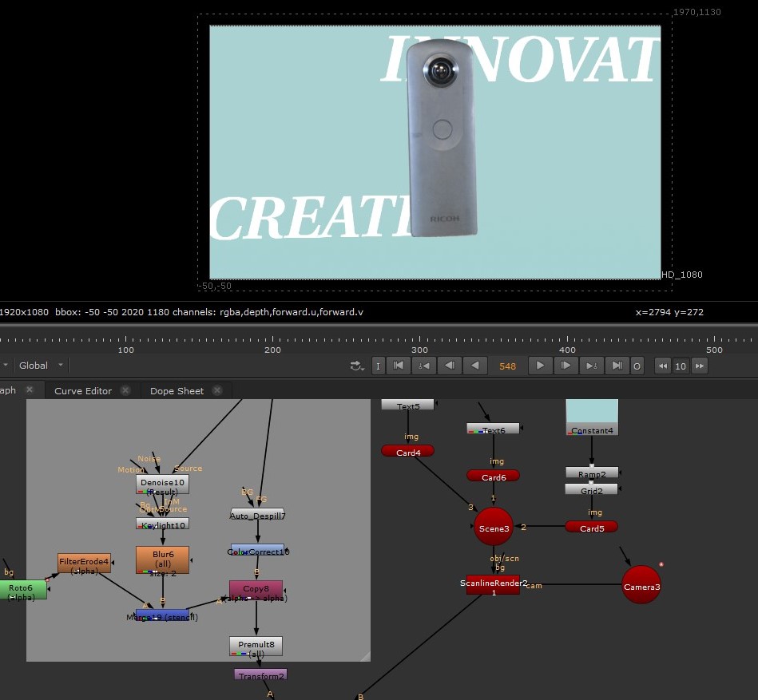Viewport: 758px width, 700px height.
Task: Close the Curve Editor tab
Action: tap(125, 390)
